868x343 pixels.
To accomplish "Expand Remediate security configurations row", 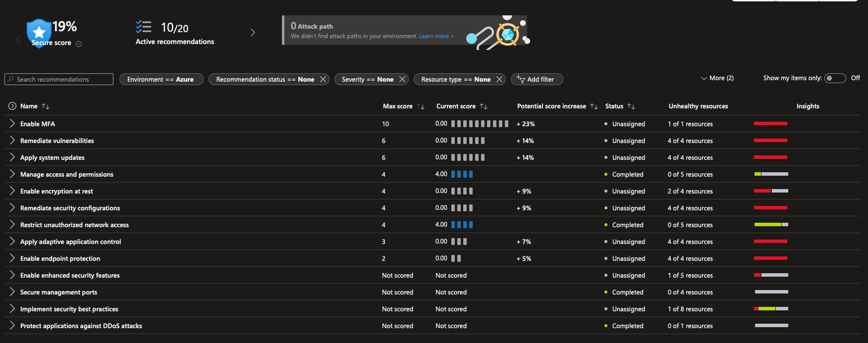I will pyautogui.click(x=12, y=208).
